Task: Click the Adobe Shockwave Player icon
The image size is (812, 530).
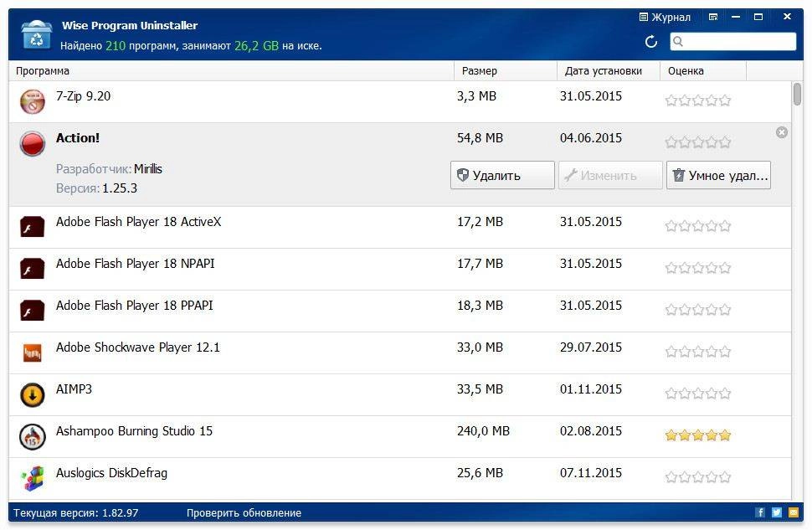Action: [32, 352]
